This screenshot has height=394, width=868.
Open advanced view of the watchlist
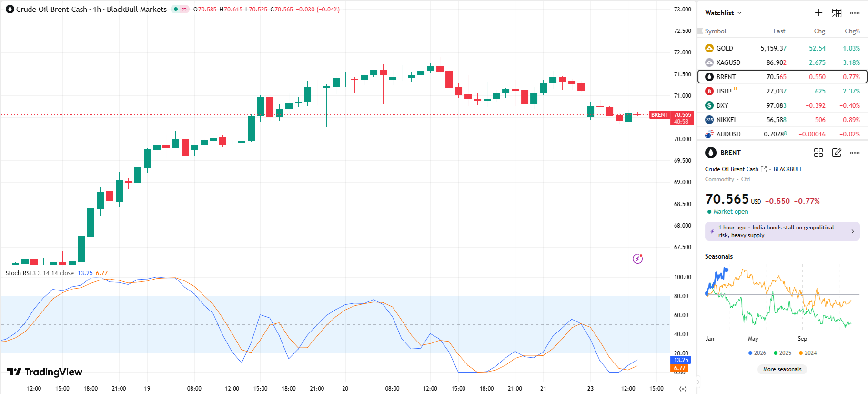pos(837,13)
